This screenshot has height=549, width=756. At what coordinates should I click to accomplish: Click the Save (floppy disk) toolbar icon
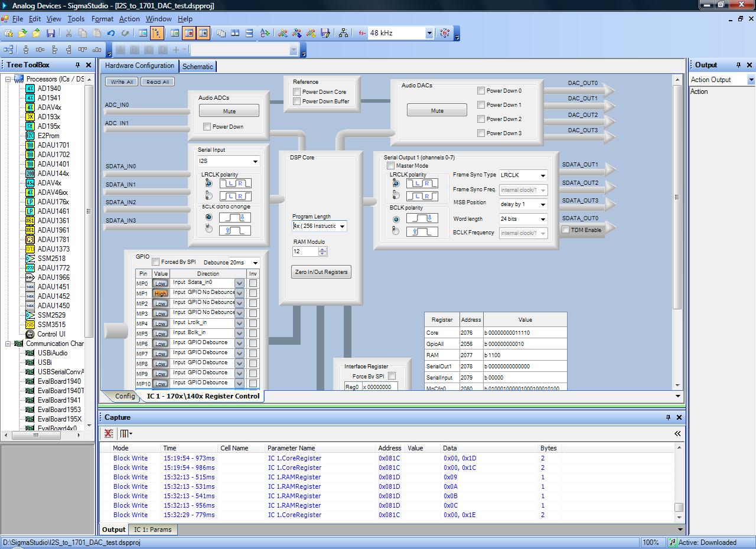coord(51,34)
